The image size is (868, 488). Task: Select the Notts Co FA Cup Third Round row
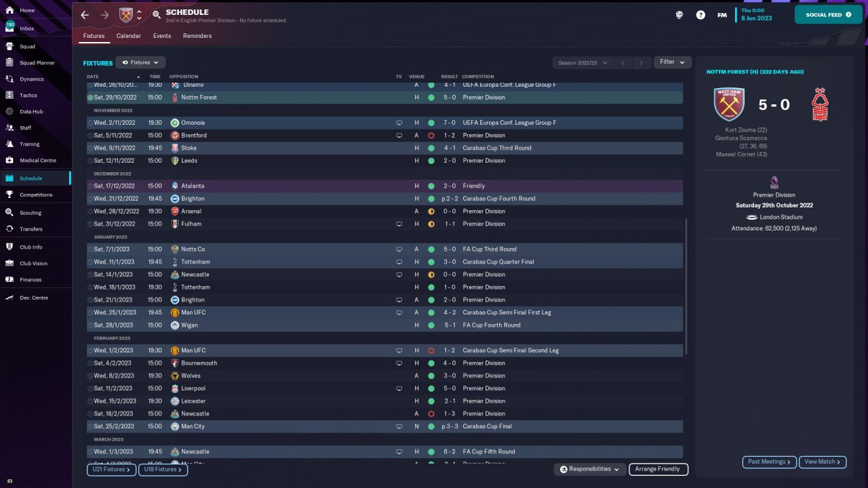(x=384, y=249)
